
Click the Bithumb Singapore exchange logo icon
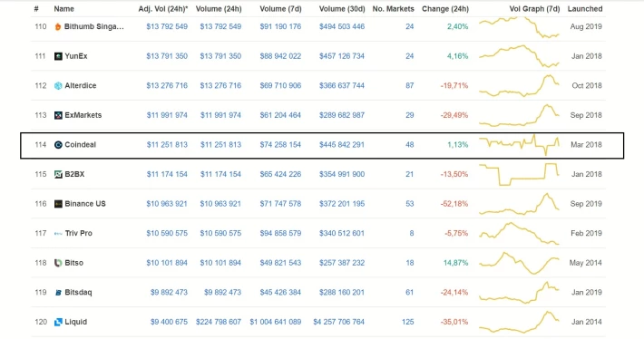(58, 26)
